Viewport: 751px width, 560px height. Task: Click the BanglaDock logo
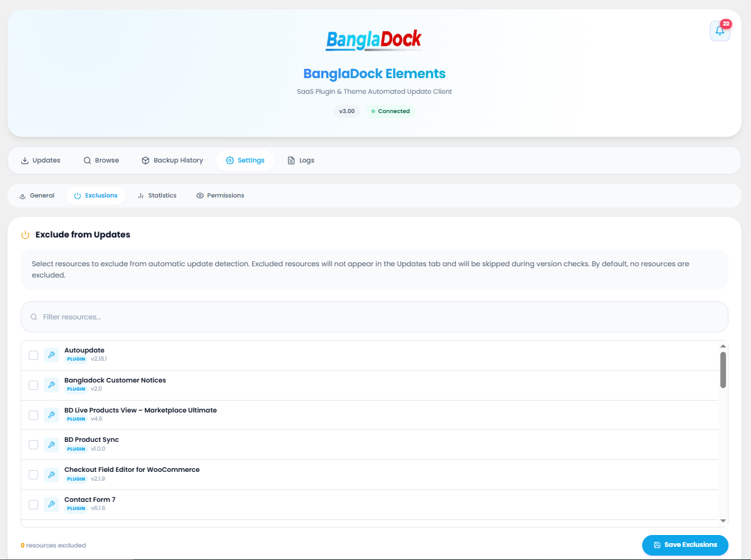click(x=374, y=41)
